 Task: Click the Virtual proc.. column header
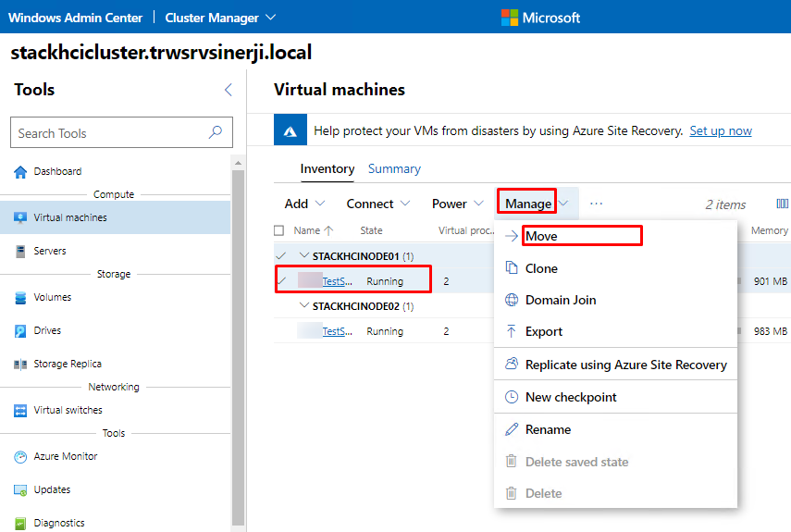pos(466,230)
